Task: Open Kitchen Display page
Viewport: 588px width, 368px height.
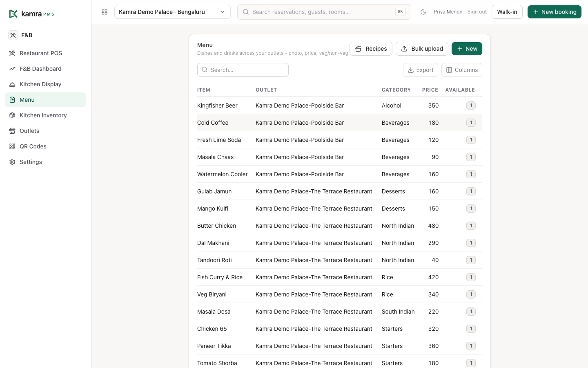Action: (x=45, y=84)
